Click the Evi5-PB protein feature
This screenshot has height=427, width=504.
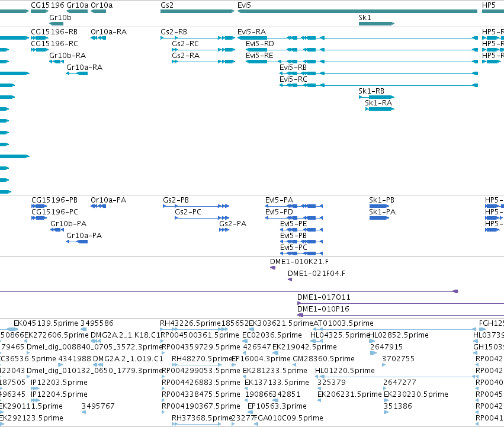tap(301, 242)
